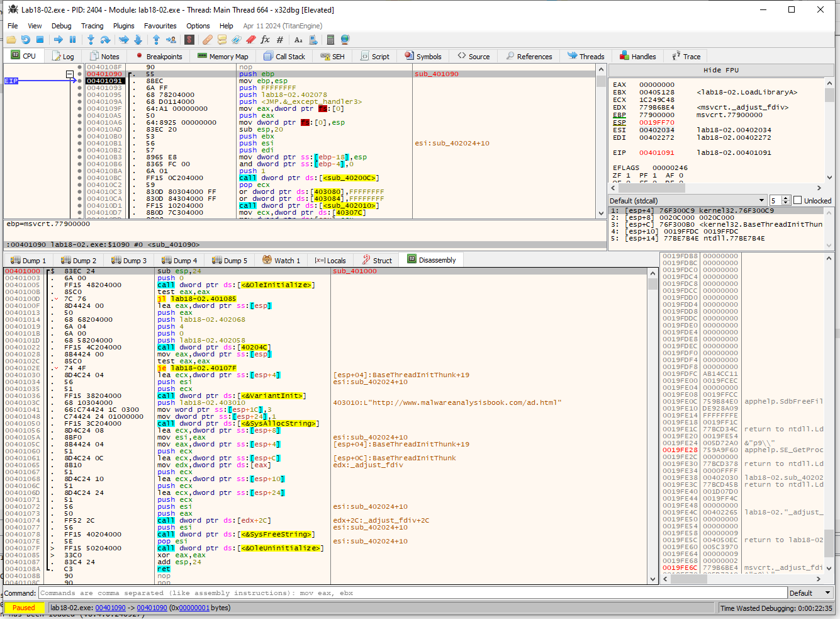Screen dimensions: 840x619
Task: Open the File menu
Action: 13,26
